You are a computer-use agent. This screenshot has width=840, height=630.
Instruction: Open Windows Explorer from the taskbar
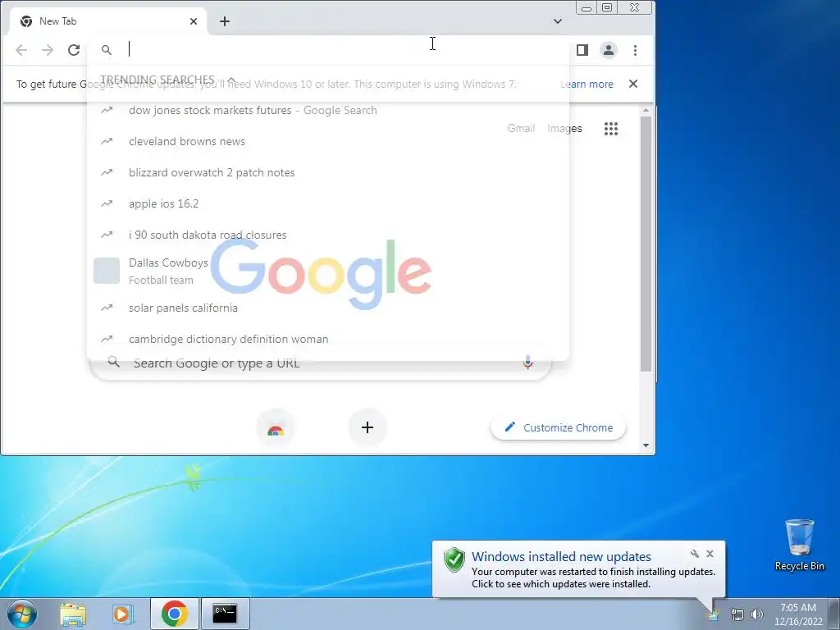point(73,614)
